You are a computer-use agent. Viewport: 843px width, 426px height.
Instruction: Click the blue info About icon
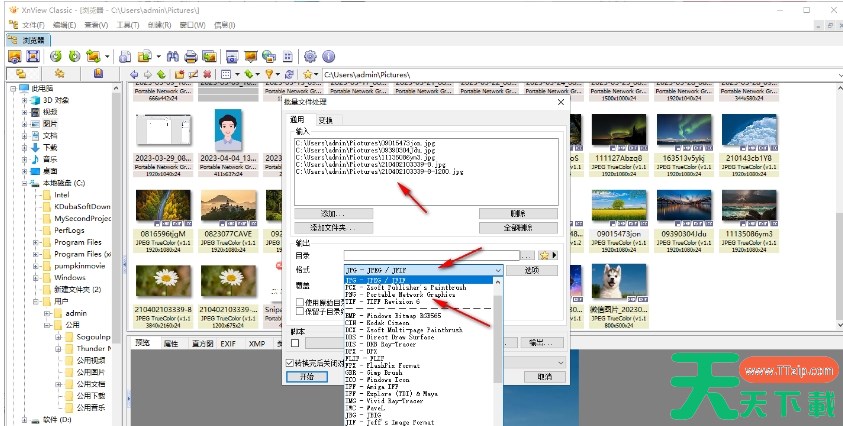(328, 56)
